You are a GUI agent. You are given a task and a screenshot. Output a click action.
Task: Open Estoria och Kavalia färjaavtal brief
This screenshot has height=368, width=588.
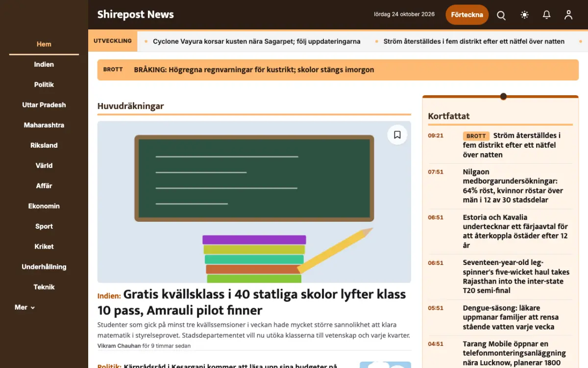(515, 231)
